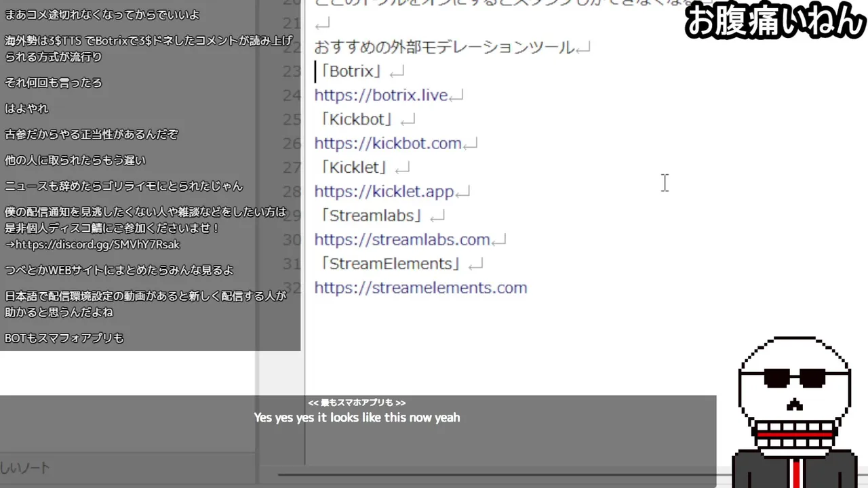868x488 pixels.
Task: Click chat message BOTもスマフォアプリも
Action: (64, 338)
